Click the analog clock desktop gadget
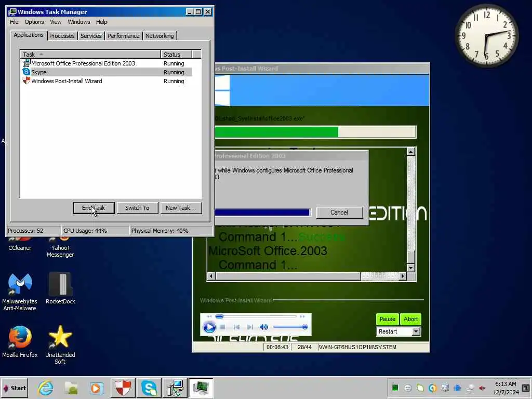The image size is (532, 399). tap(486, 36)
